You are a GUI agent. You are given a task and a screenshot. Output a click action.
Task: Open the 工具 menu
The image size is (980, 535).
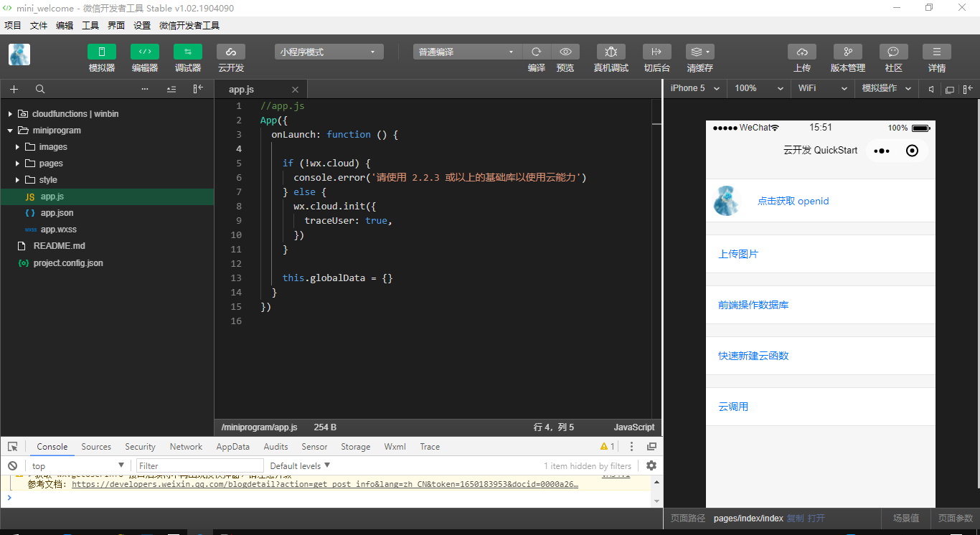pyautogui.click(x=90, y=26)
